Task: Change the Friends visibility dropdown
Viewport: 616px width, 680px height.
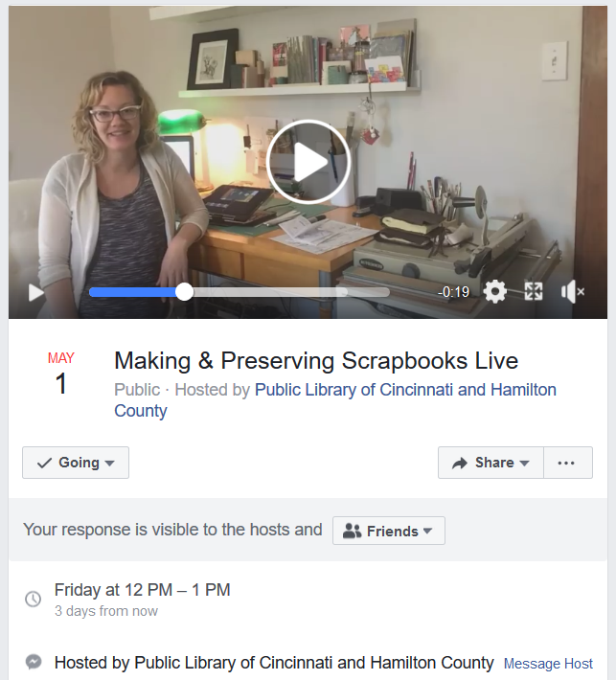Action: [x=389, y=531]
